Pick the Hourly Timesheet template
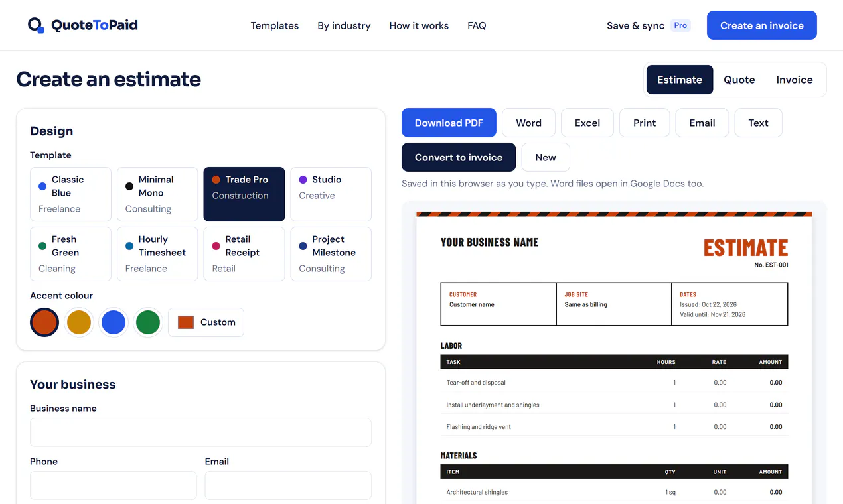 coord(157,254)
